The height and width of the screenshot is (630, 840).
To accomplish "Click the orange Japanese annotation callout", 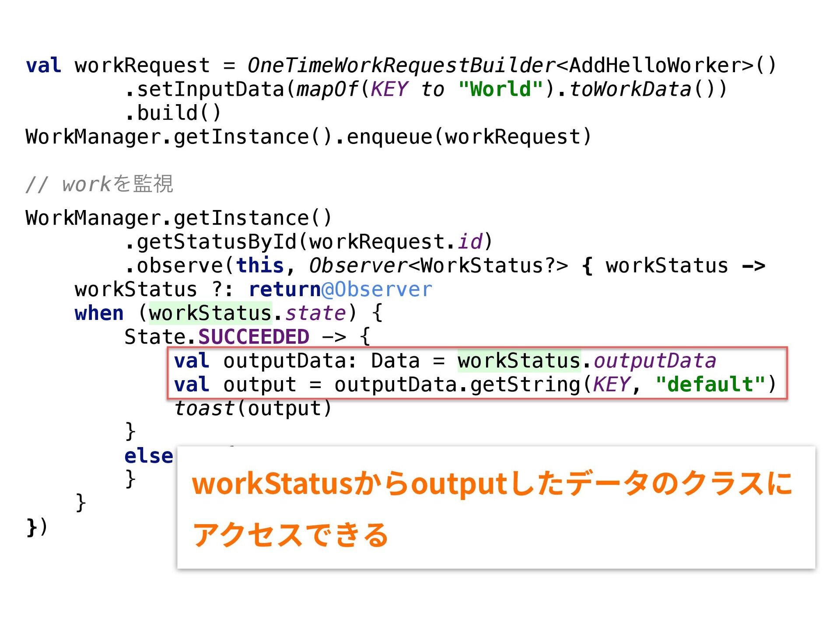I will 496,507.
